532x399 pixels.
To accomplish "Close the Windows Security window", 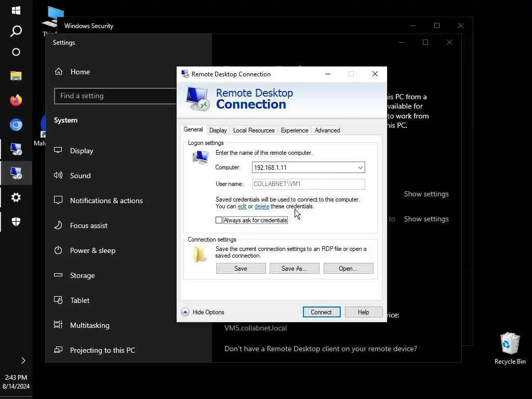I will [x=460, y=26].
